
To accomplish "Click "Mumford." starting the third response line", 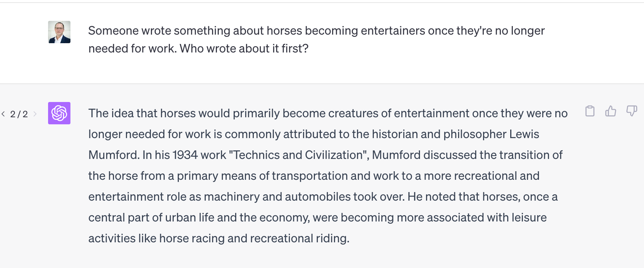I will [x=114, y=155].
